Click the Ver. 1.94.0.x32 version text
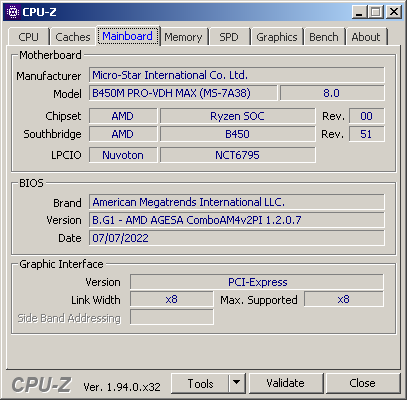 122,387
